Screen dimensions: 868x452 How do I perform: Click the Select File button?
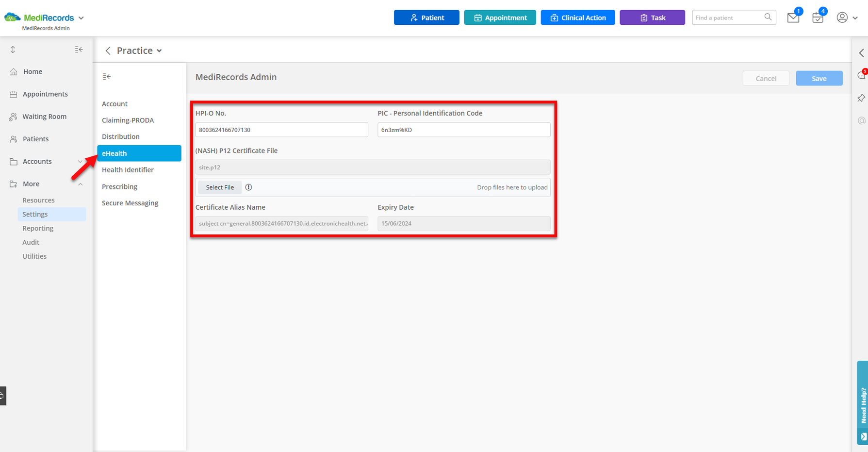(220, 187)
